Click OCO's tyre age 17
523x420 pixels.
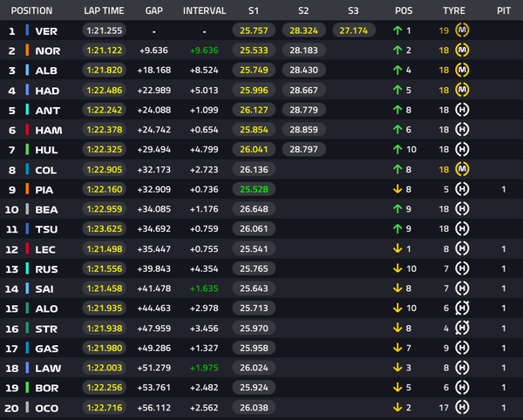tap(444, 408)
